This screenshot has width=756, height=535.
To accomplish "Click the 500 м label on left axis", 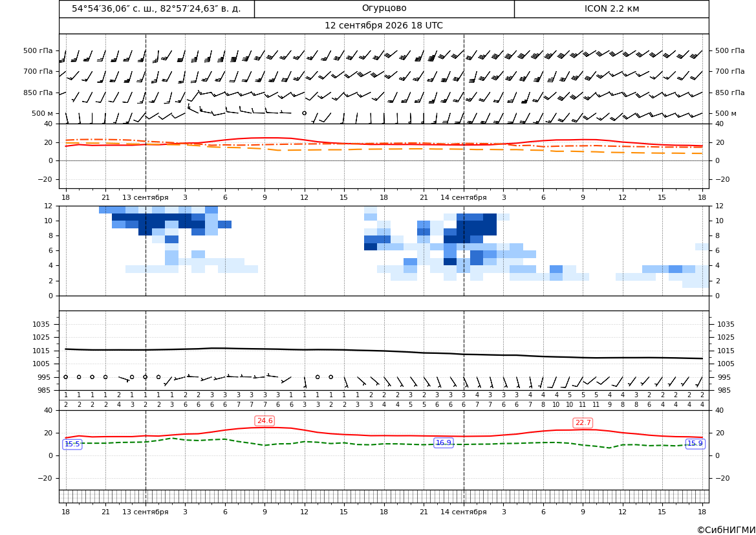I will coord(43,114).
